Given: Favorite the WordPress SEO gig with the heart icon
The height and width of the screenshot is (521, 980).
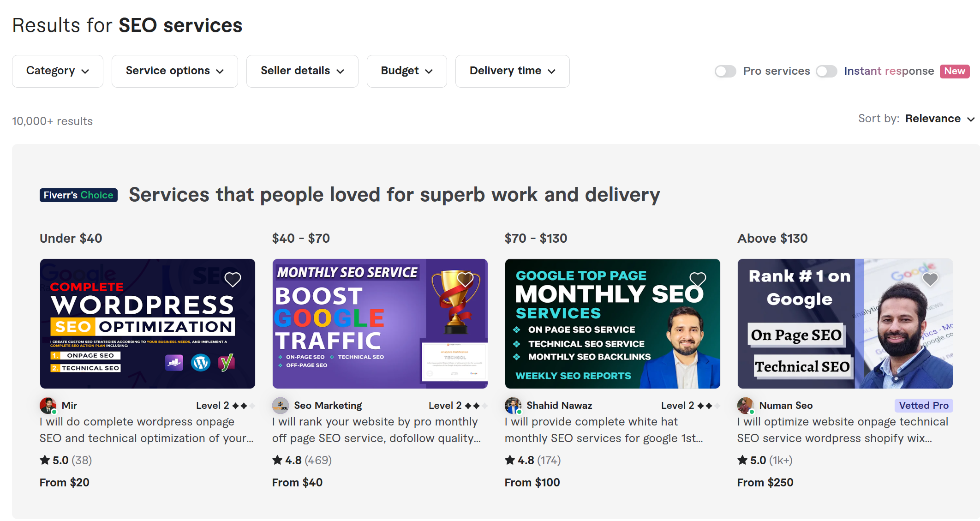Looking at the screenshot, I should [233, 279].
